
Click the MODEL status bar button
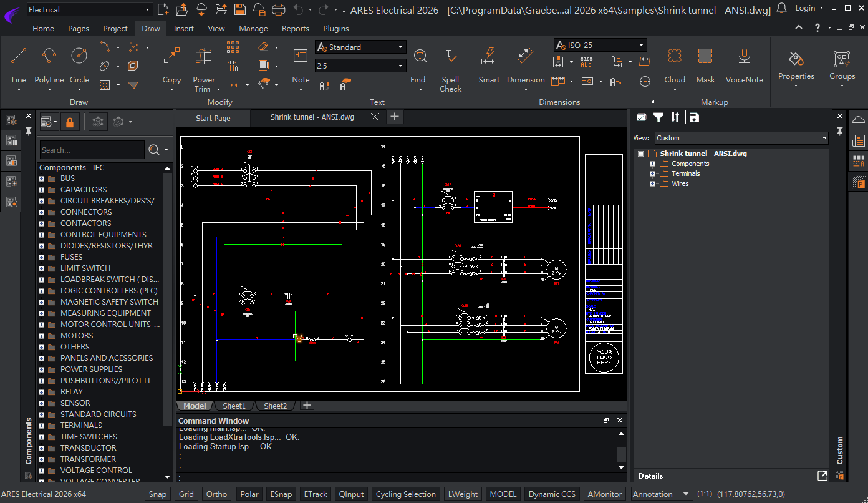(503, 494)
